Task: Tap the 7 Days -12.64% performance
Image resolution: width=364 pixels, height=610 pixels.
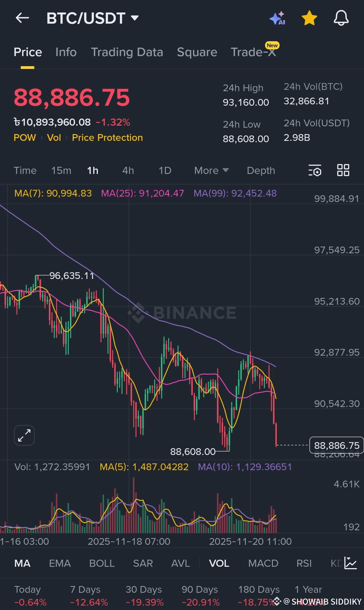Action: (x=89, y=596)
